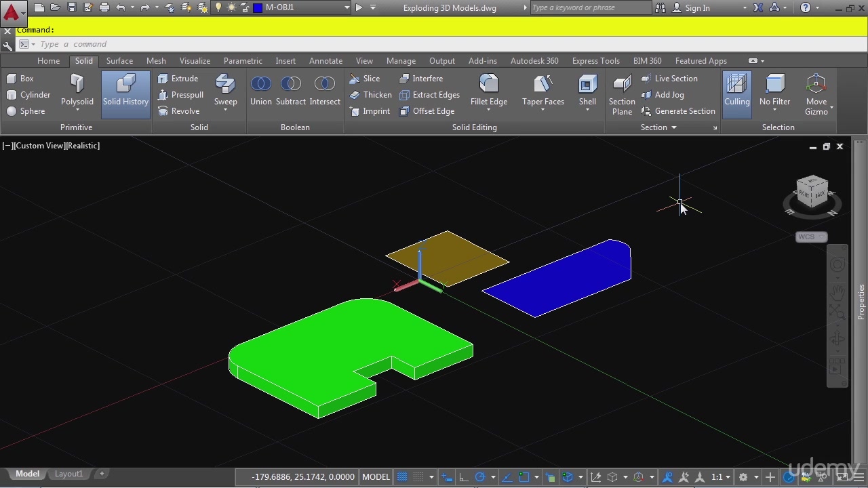Expand the Sweep dropdown arrow
The image size is (868, 488).
click(x=226, y=110)
